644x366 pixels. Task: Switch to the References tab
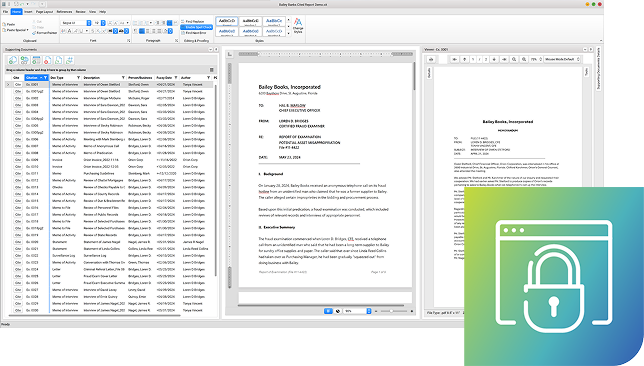[64, 12]
